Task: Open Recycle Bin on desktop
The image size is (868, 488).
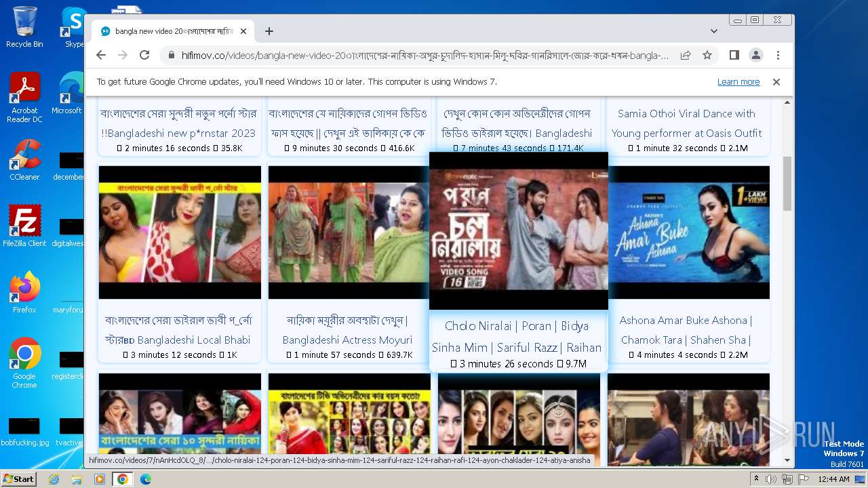Action: point(24,27)
